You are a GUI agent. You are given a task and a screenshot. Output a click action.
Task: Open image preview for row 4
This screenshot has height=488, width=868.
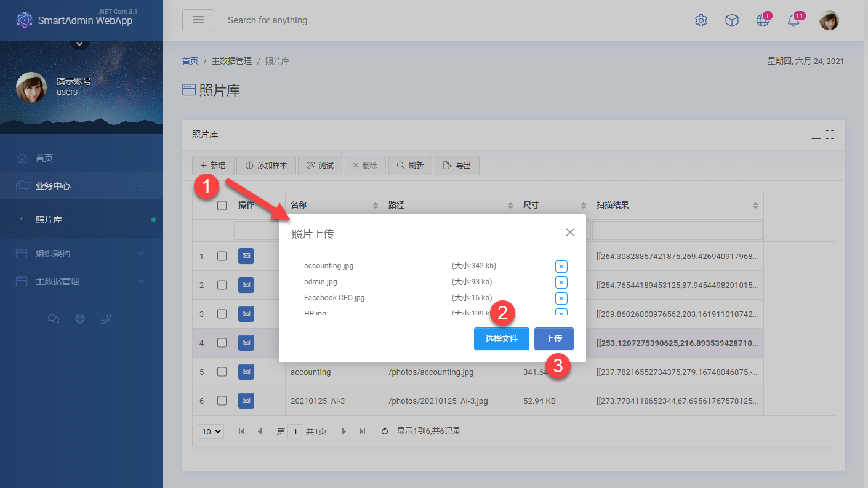246,343
